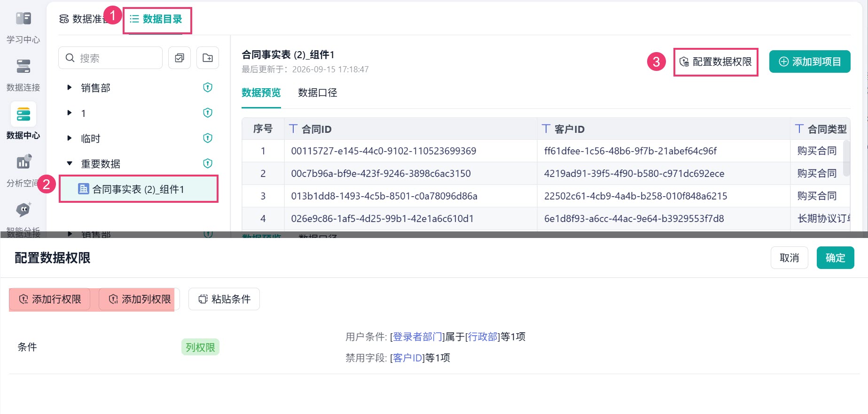The image size is (868, 414).
Task: Click shield permission icon for folder 1
Action: (x=208, y=113)
